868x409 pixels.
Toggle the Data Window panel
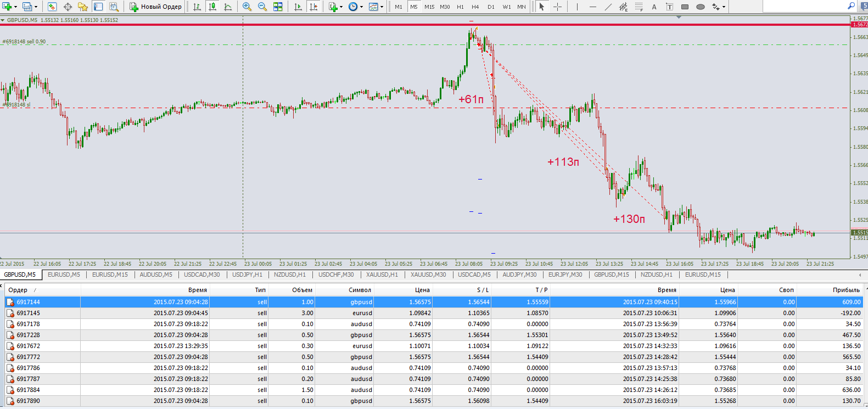[x=68, y=7]
